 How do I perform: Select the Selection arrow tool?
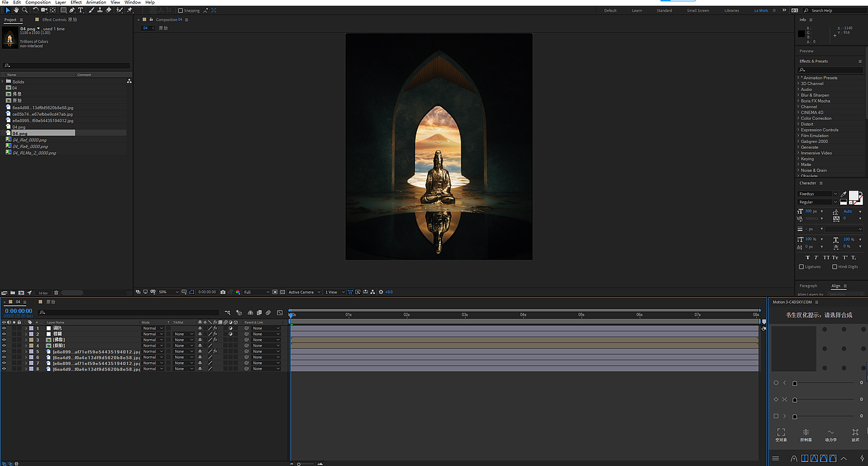pyautogui.click(x=8, y=10)
